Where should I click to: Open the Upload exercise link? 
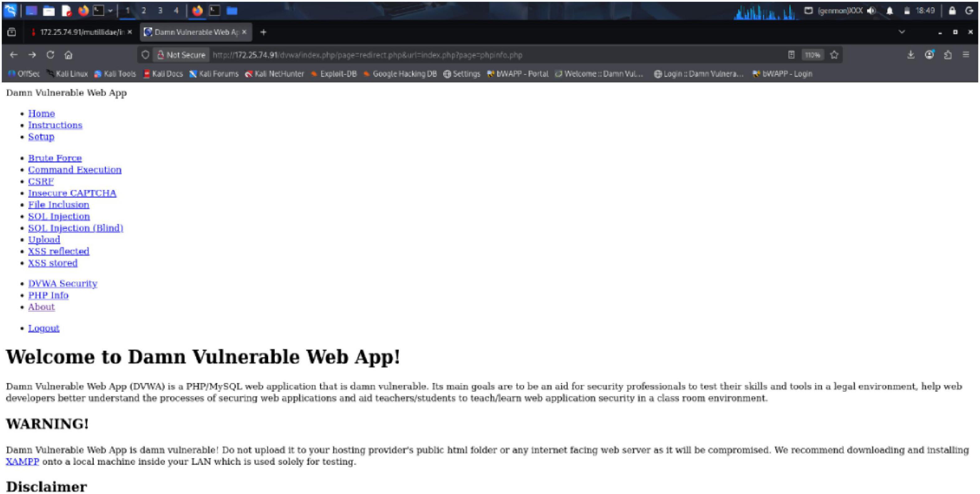[x=44, y=240]
